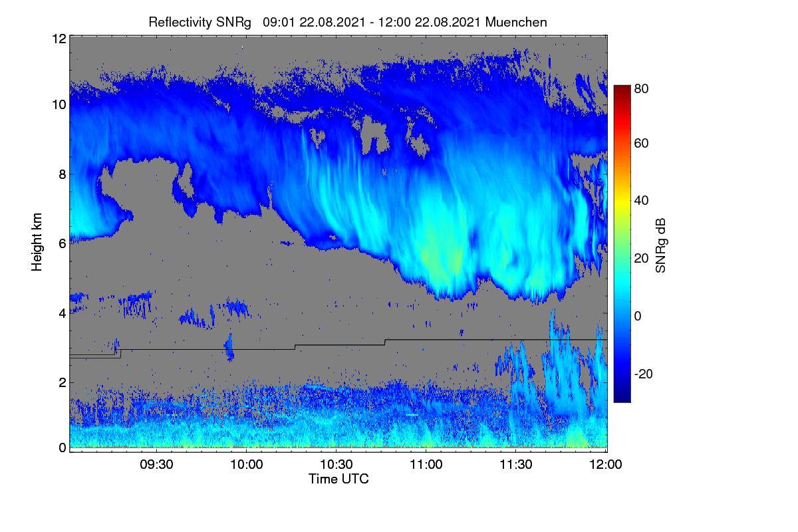Viewport: 798px width, 532px height.
Task: Click the colorbar label '80'
Action: tap(642, 86)
